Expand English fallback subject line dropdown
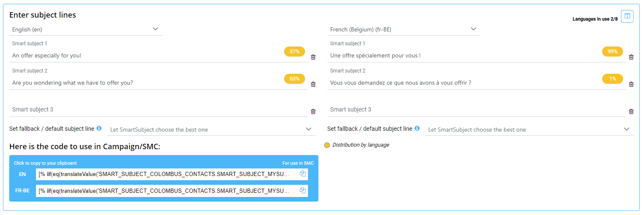 [308, 129]
